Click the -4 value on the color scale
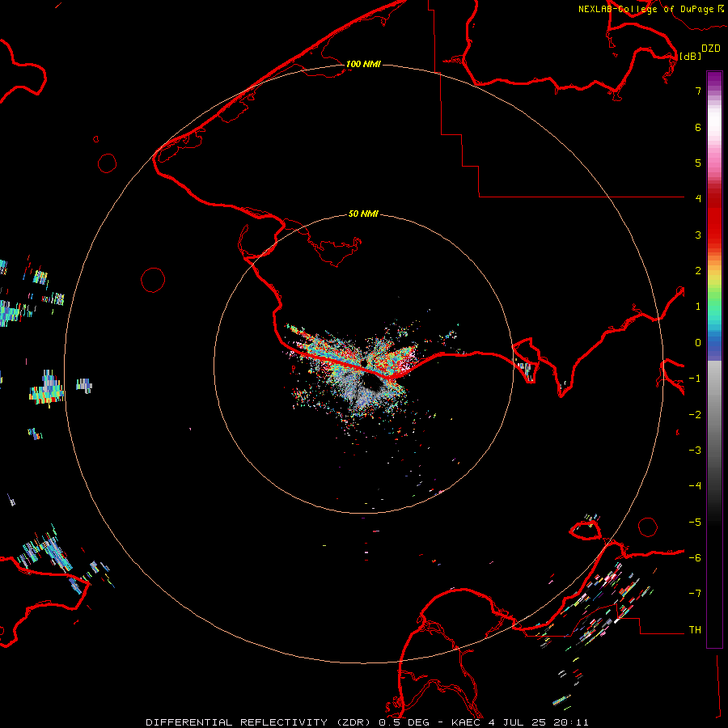 [695, 486]
